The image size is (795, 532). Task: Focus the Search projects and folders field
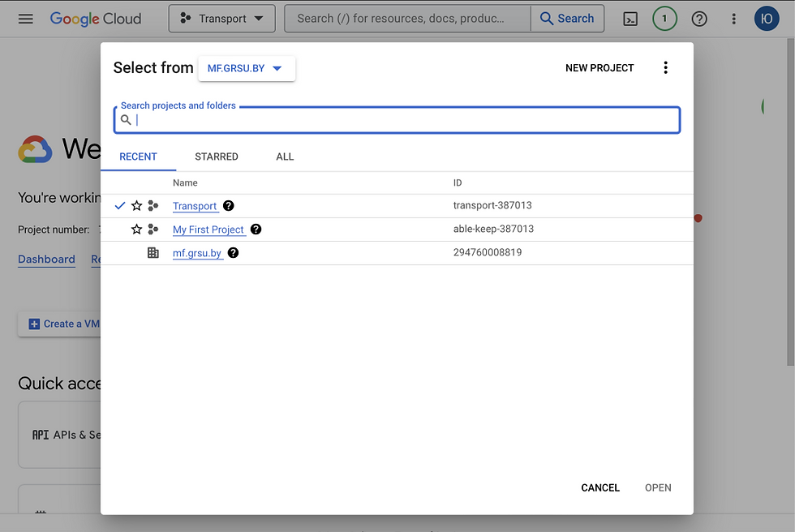(x=397, y=120)
